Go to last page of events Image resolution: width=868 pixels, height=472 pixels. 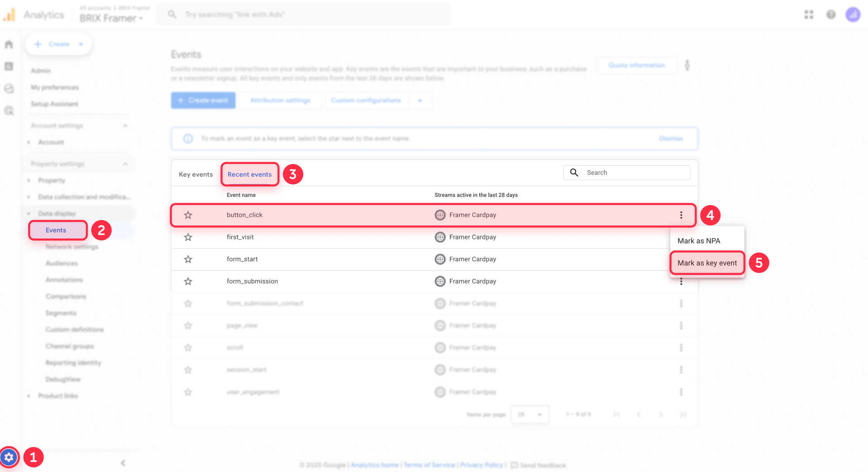(x=683, y=414)
